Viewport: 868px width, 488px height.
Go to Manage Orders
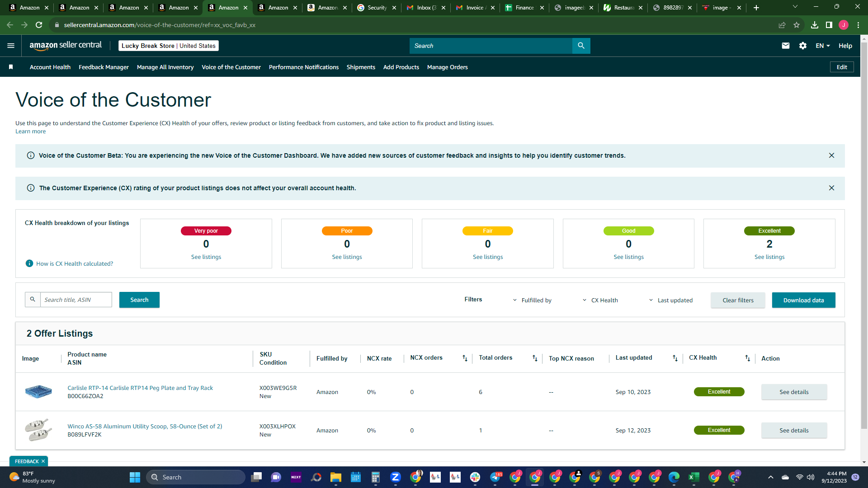447,67
